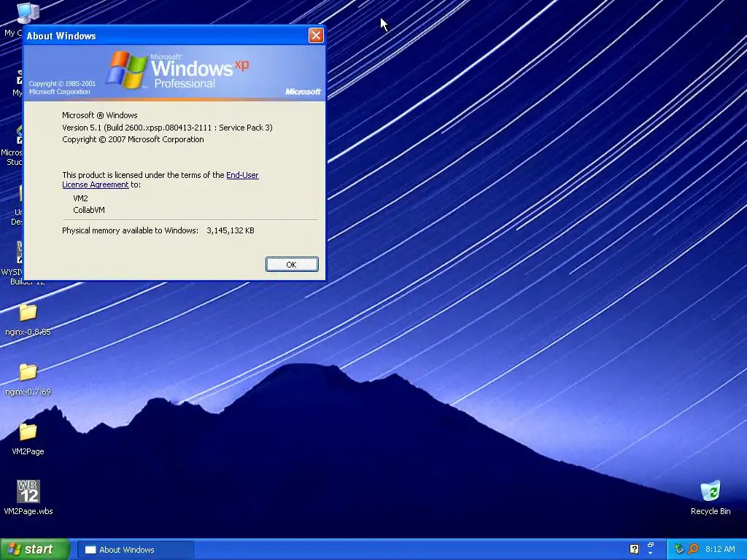The height and width of the screenshot is (560, 747).
Task: Select the VM2Page.wbs file icon
Action: [28, 497]
